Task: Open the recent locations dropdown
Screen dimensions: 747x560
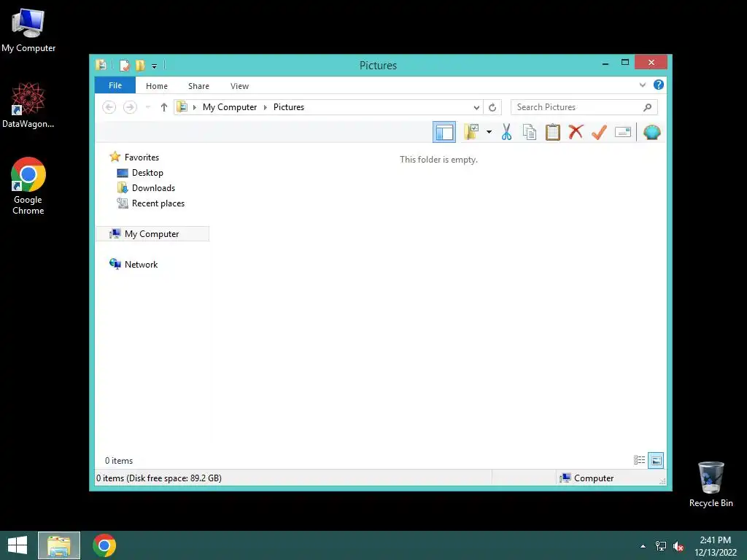Action: 147,108
